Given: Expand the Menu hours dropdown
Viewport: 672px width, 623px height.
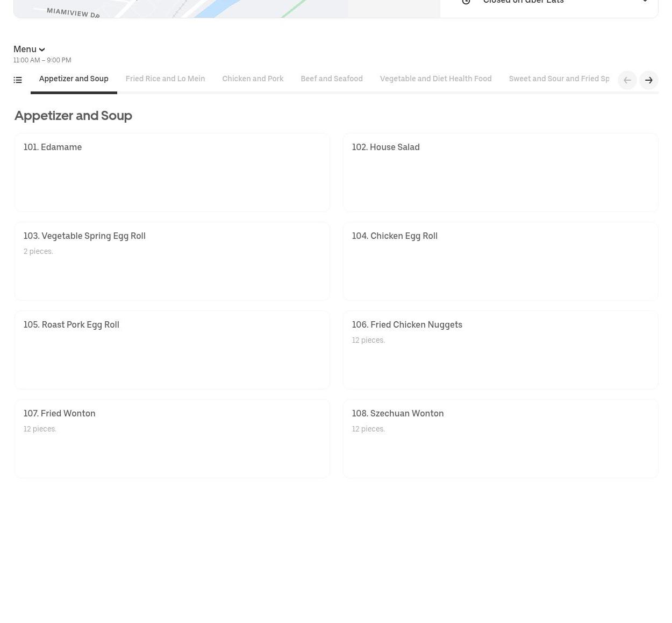Looking at the screenshot, I should pyautogui.click(x=29, y=49).
